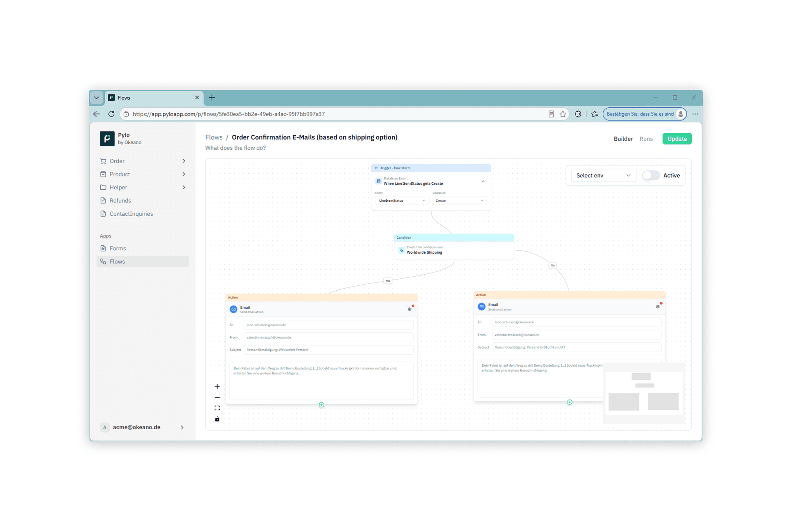Collapse the Database Event trigger card
Screen dimensions: 792x532
[x=483, y=181]
